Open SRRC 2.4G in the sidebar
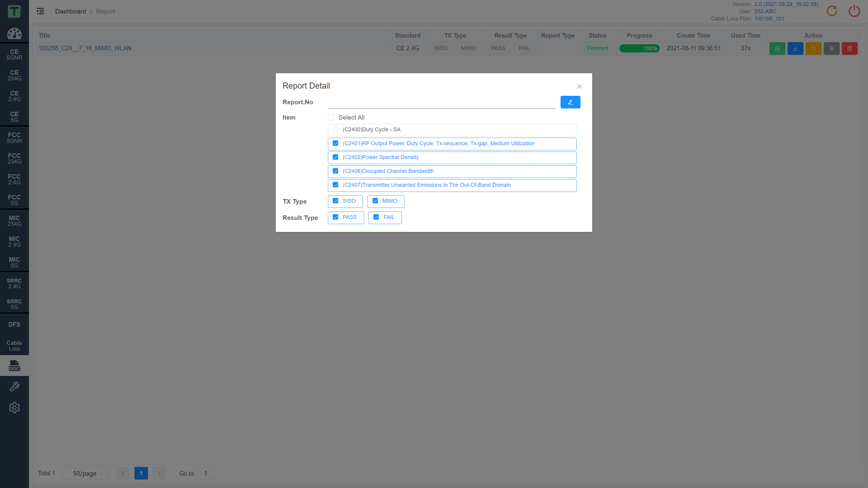The image size is (868, 488). pyautogui.click(x=14, y=283)
